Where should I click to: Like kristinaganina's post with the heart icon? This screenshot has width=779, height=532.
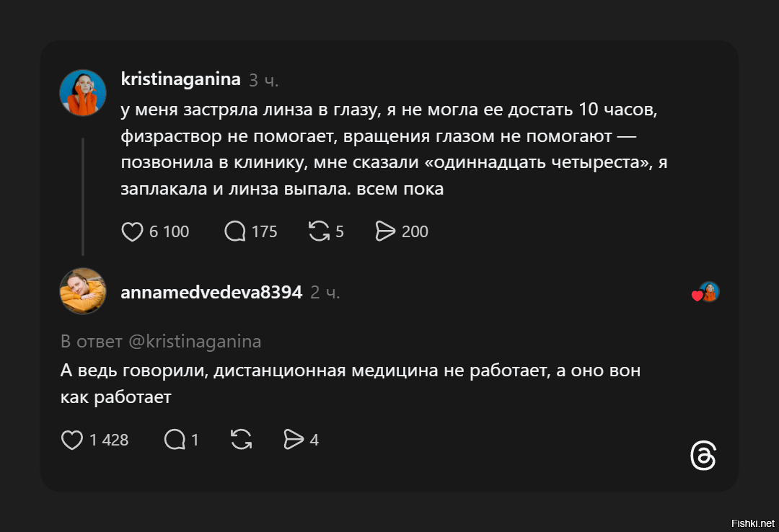(133, 231)
